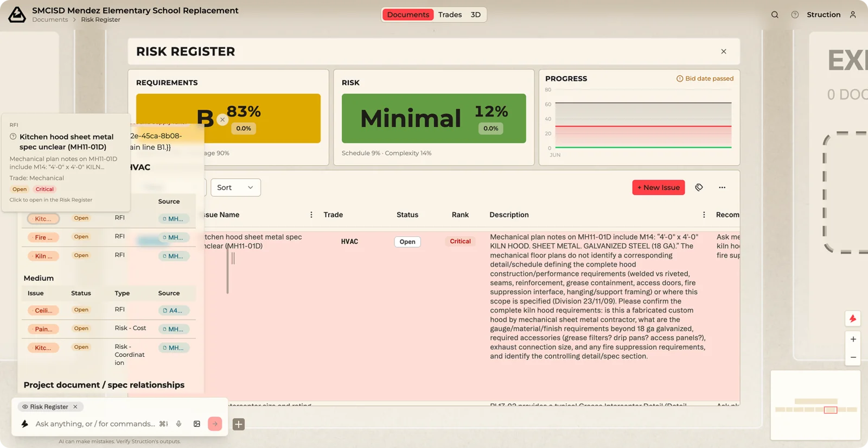
Task: Click the Trade column header
Action: (x=333, y=215)
